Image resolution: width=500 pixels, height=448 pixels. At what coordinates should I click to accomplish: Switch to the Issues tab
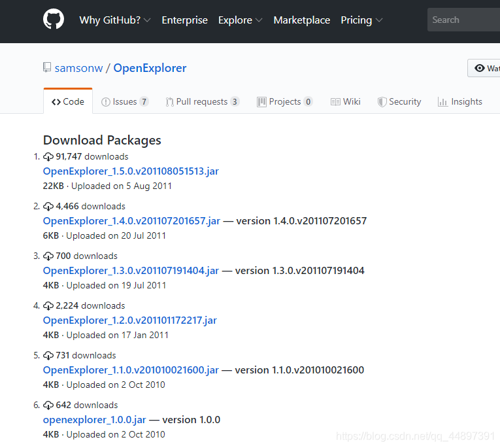point(125,101)
